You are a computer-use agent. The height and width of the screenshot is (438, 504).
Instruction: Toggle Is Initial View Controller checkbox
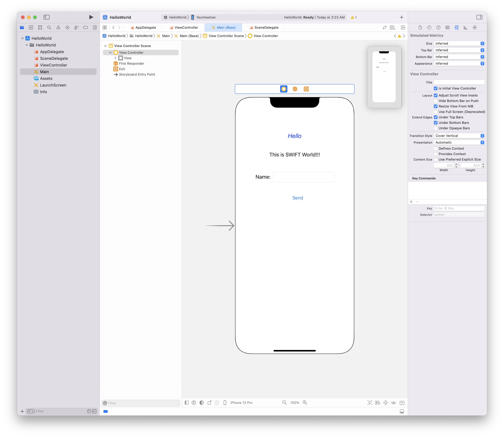pyautogui.click(x=435, y=88)
